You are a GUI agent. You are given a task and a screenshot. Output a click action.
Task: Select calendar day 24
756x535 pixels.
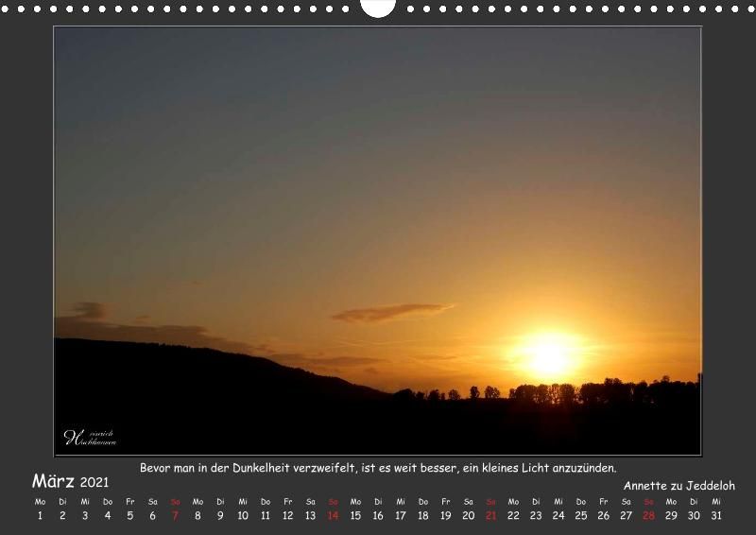(x=558, y=516)
